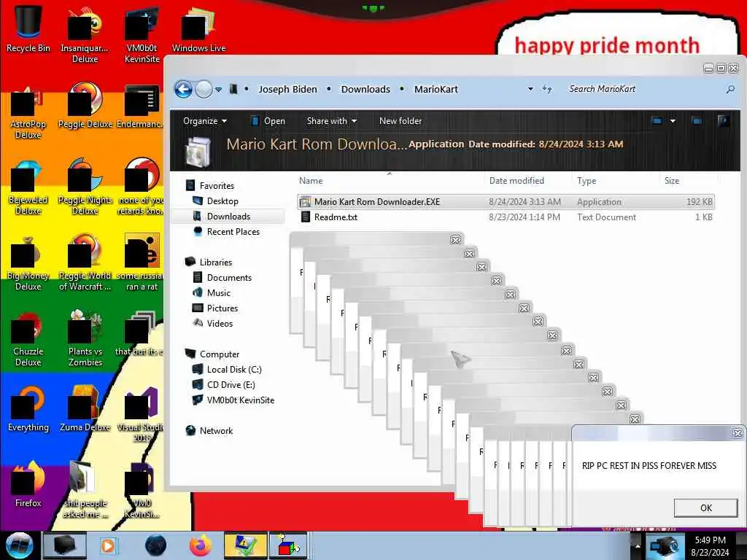The image size is (747, 560).
Task: Click refresh icon beside address bar
Action: [x=547, y=89]
